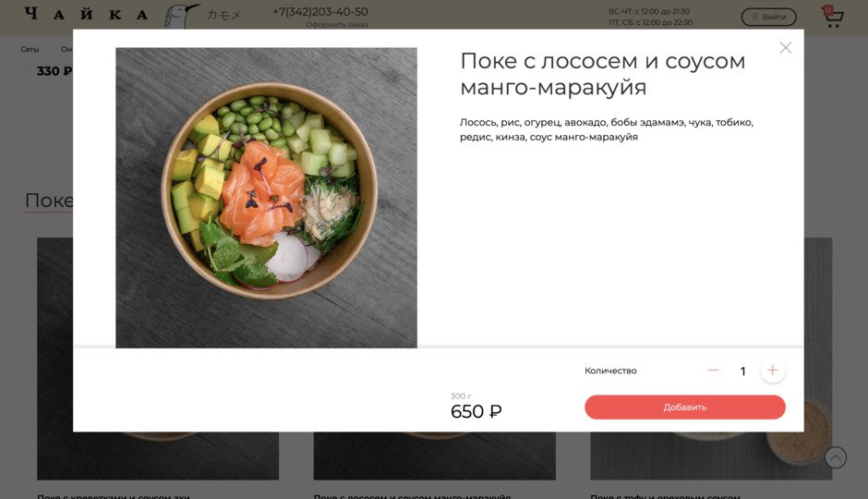Click the Чайка brand name text
Image resolution: width=868 pixels, height=499 pixels.
[87, 15]
